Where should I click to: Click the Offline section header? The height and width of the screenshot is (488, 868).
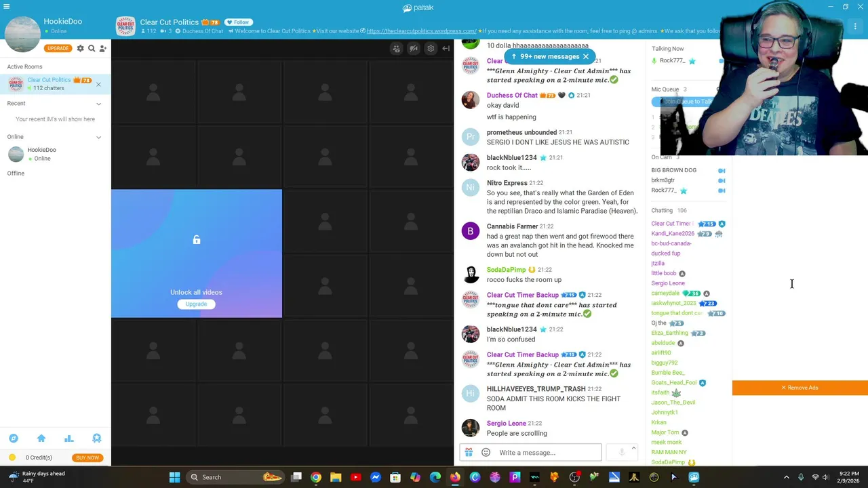[x=16, y=174]
